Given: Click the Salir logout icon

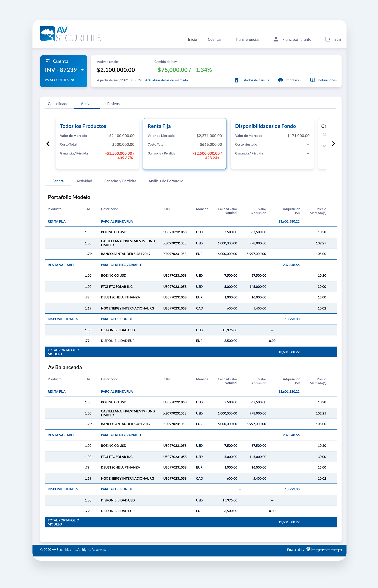Looking at the screenshot, I should pyautogui.click(x=328, y=39).
